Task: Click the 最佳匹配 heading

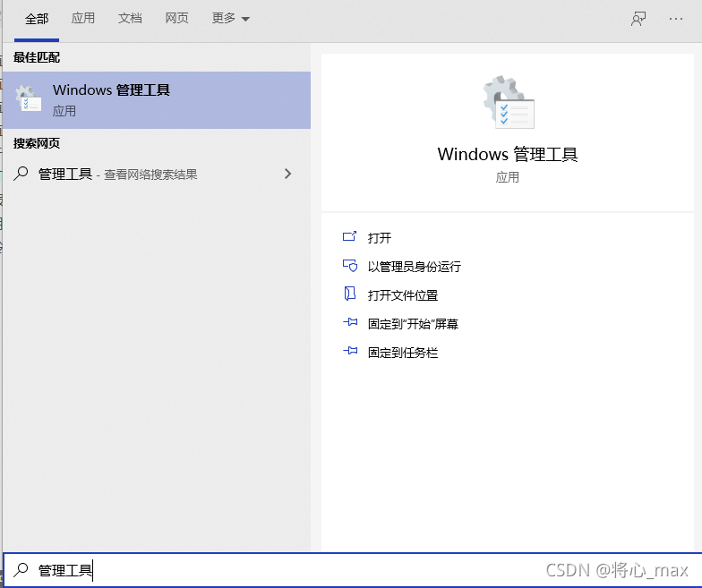Action: [x=37, y=57]
